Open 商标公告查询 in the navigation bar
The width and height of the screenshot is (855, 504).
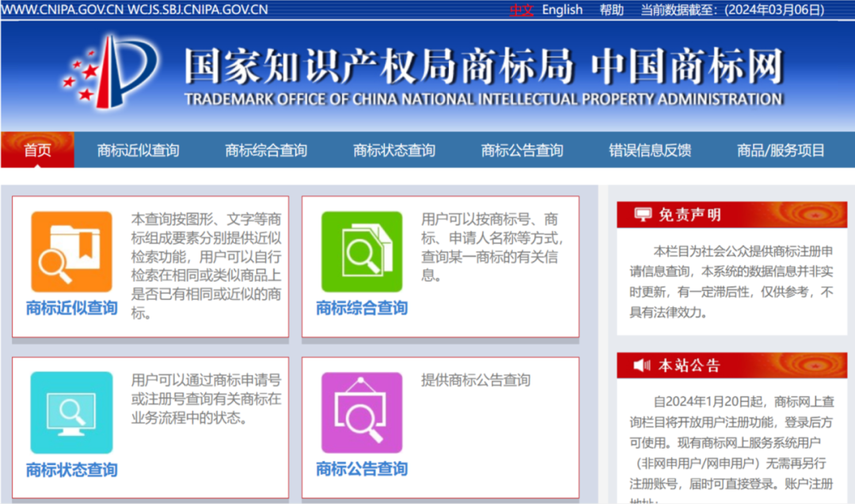click(522, 150)
